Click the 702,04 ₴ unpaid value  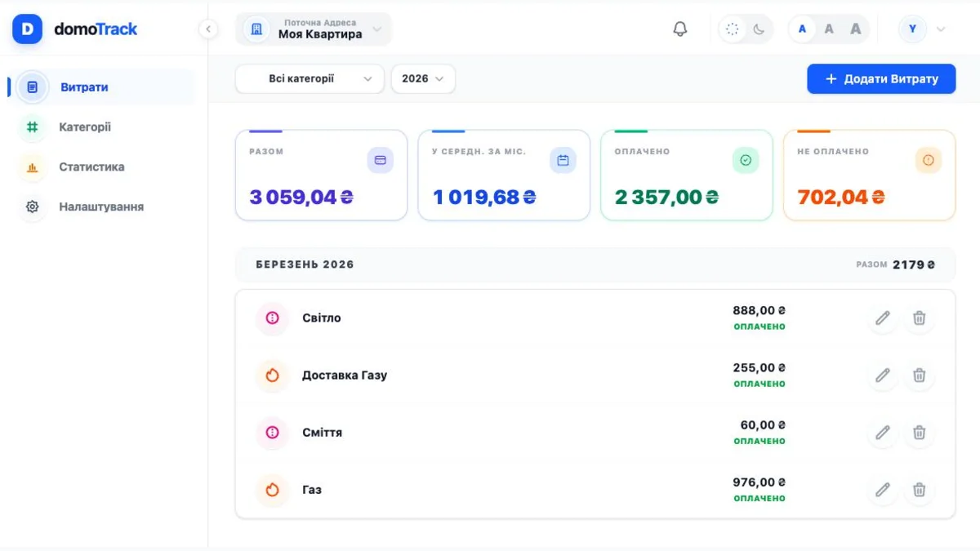coord(842,197)
